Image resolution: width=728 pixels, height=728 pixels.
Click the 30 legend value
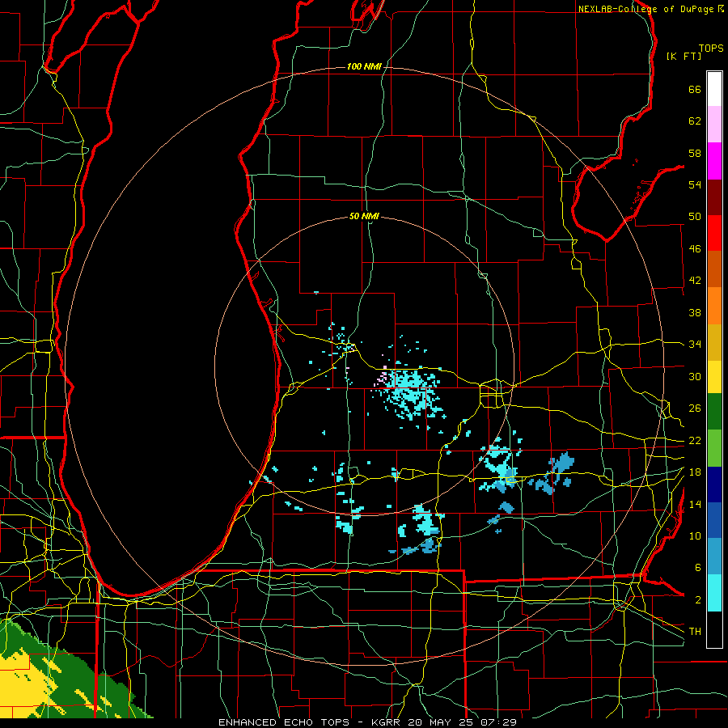pos(695,376)
